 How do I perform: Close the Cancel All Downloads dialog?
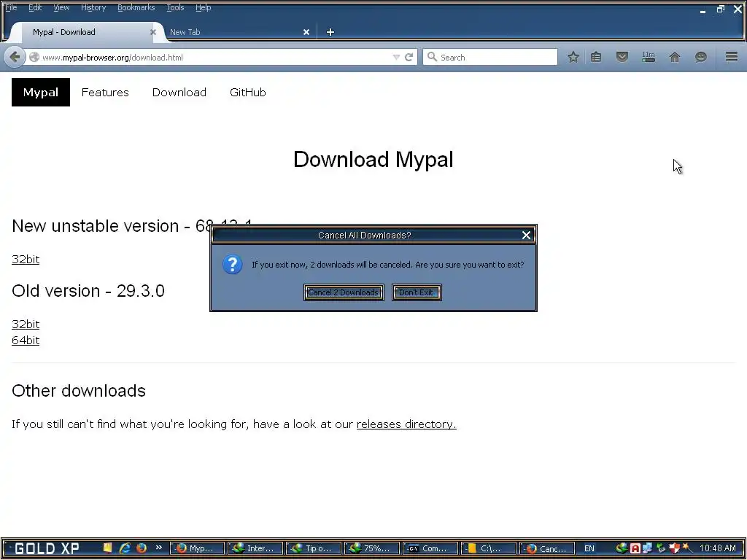(526, 236)
